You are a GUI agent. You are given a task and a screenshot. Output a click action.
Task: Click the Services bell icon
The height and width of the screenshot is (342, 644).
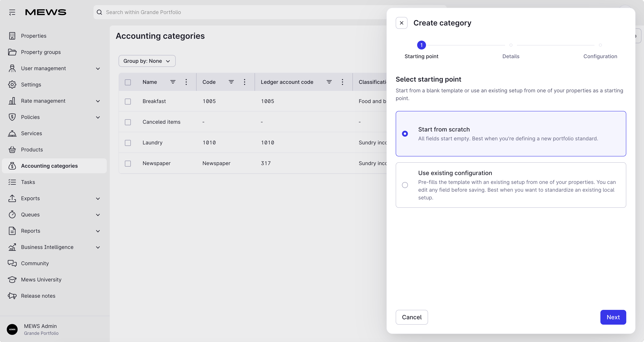[x=12, y=133]
